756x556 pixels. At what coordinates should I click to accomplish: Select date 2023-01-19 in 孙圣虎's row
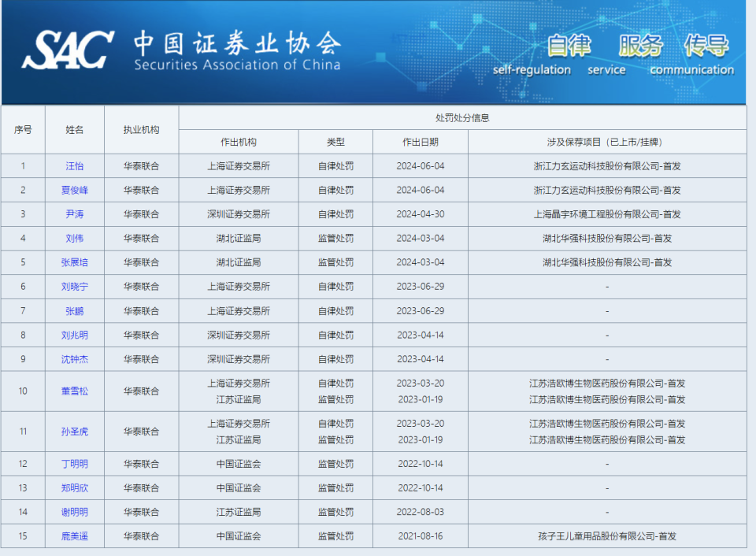click(421, 439)
